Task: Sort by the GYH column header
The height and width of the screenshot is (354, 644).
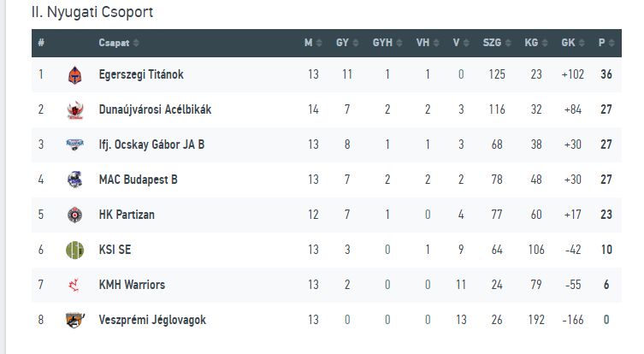Action: 387,43
